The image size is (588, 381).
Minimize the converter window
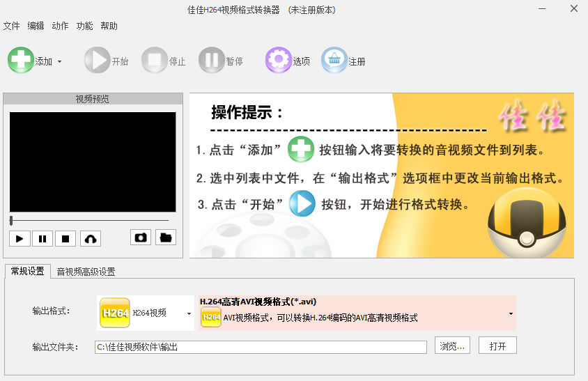coord(542,8)
